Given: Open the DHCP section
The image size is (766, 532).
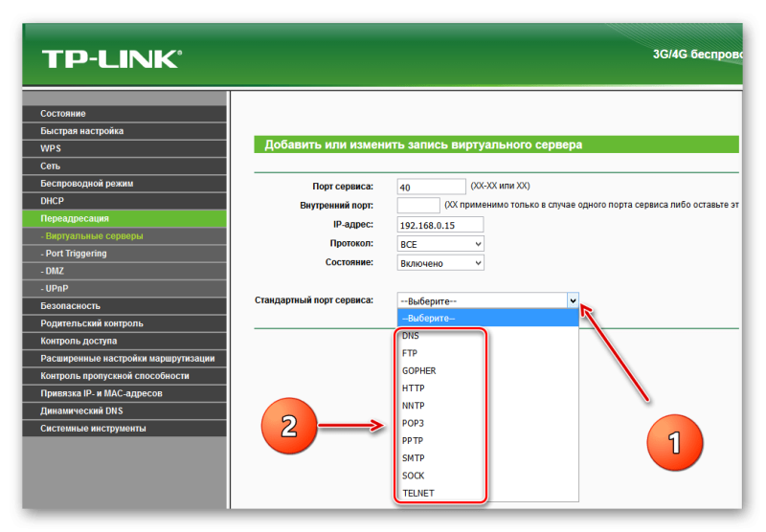Looking at the screenshot, I should click(x=124, y=201).
